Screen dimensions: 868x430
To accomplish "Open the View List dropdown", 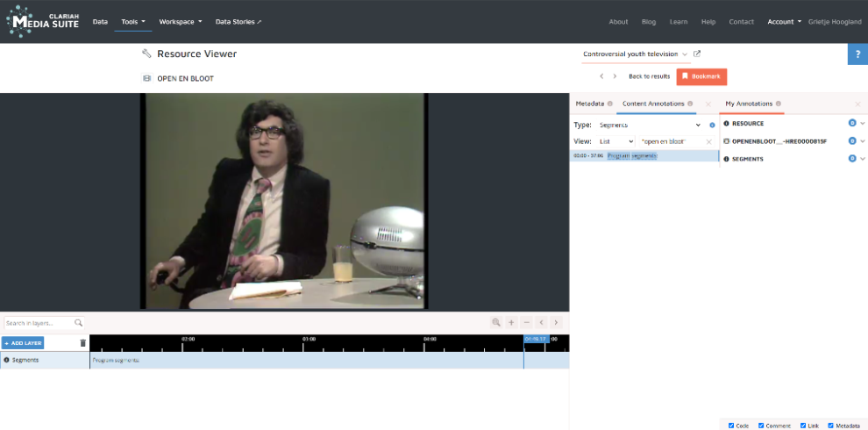I will [616, 141].
